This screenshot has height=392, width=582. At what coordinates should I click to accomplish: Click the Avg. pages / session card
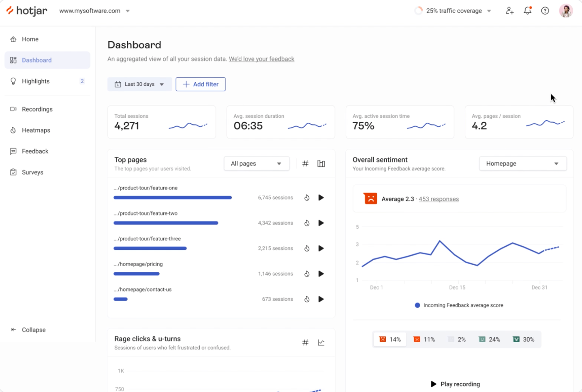pyautogui.click(x=519, y=122)
